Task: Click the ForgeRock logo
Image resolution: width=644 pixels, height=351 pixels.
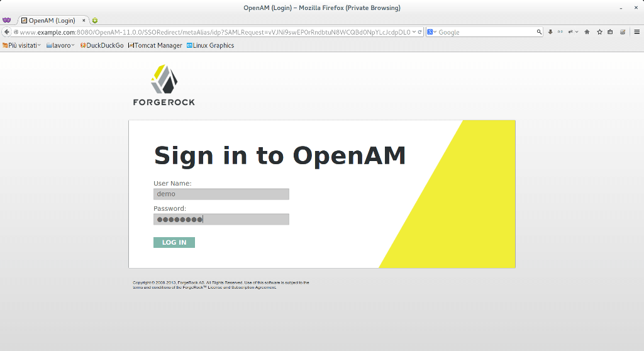Action: (164, 85)
